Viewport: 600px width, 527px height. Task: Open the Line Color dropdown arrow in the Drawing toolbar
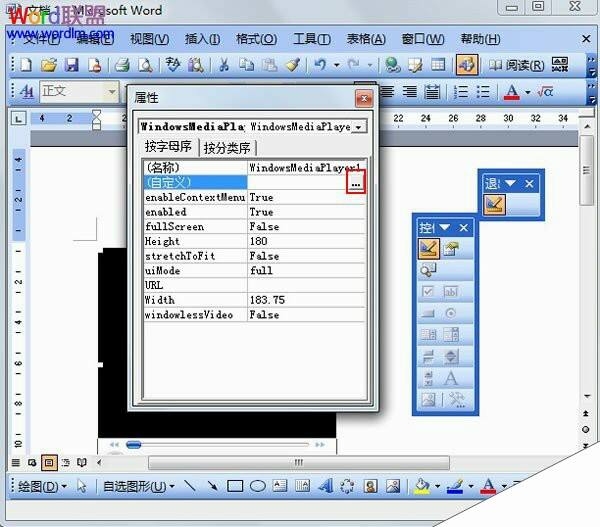click(x=471, y=486)
